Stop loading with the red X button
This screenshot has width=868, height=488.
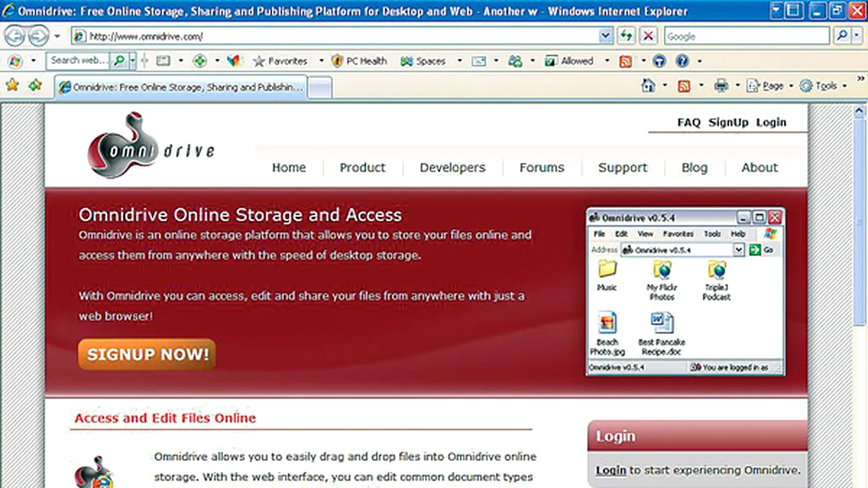pyautogui.click(x=648, y=36)
